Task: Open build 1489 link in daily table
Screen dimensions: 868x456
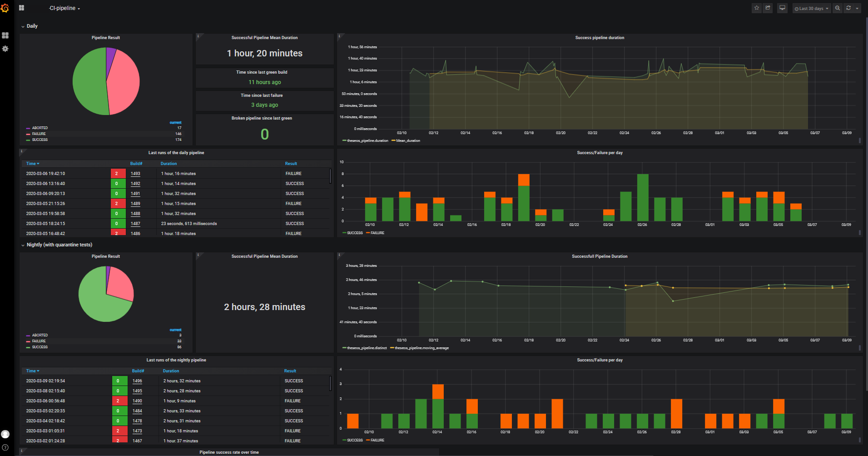Action: [x=135, y=204]
